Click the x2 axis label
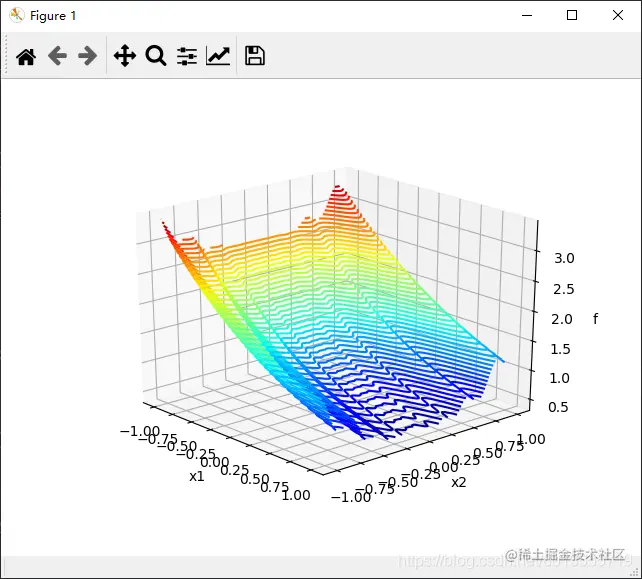The height and width of the screenshot is (579, 642). pos(459,482)
